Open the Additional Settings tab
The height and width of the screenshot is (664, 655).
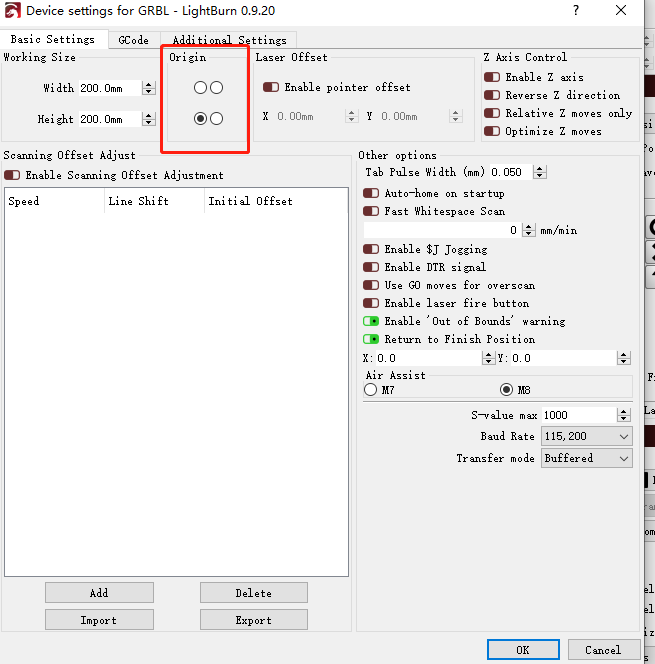click(x=229, y=40)
